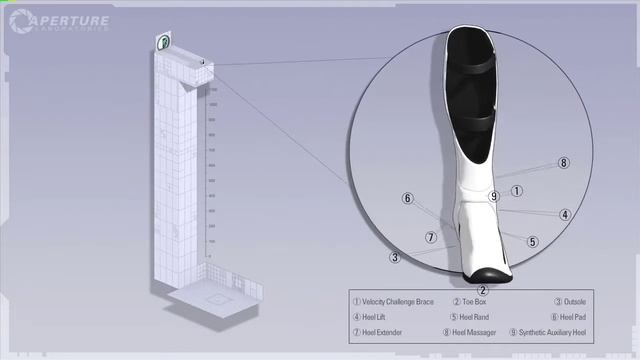640x360 pixels.
Task: Click the 'Toe Box' legend entry
Action: click(x=469, y=302)
